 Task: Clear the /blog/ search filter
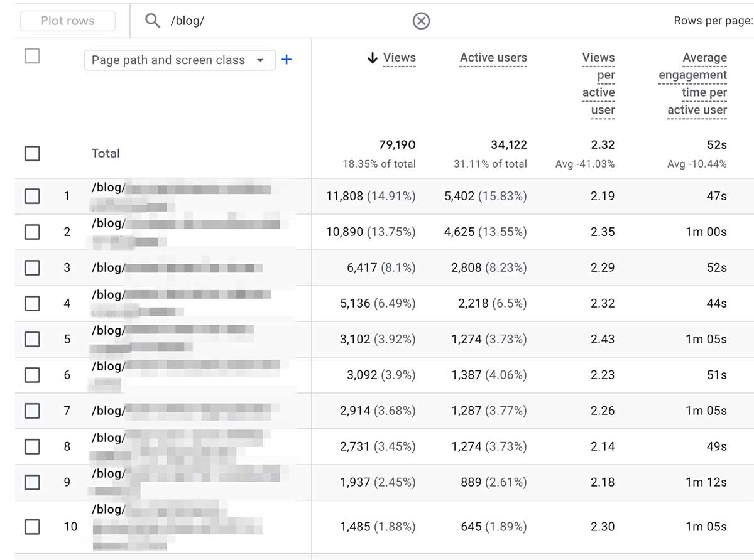click(422, 21)
